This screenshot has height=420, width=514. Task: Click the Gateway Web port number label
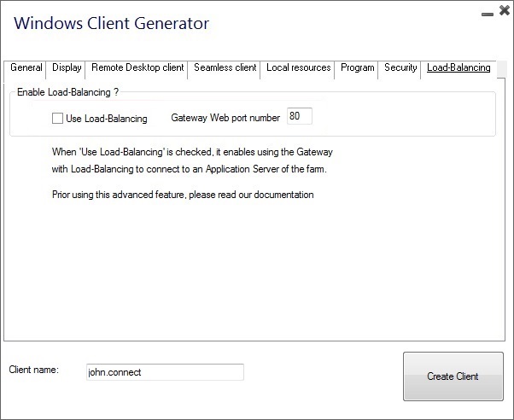click(x=225, y=119)
